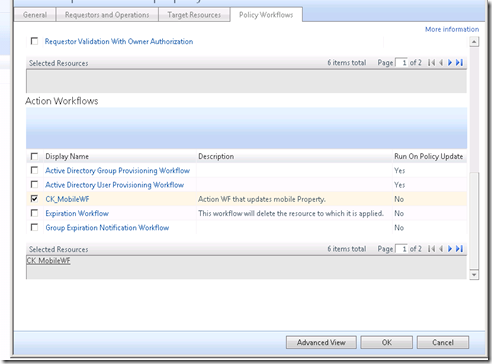
Task: Confirm with the OK button
Action: click(387, 342)
